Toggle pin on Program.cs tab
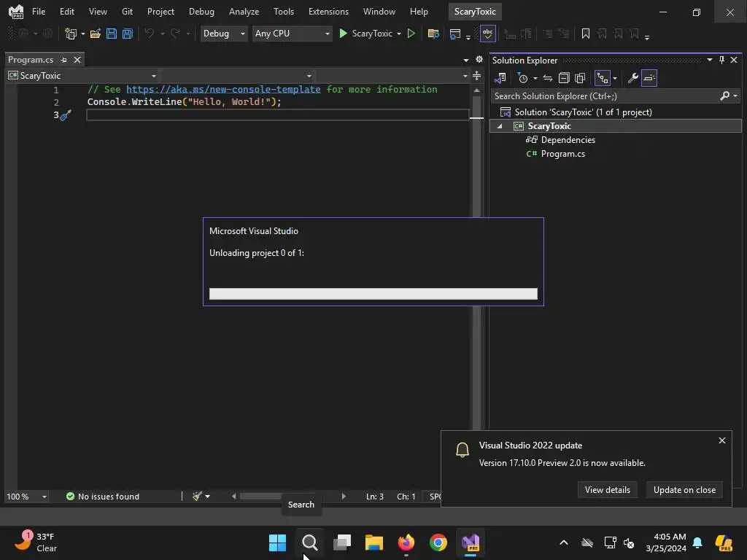This screenshot has height=560, width=747. pyautogui.click(x=64, y=60)
